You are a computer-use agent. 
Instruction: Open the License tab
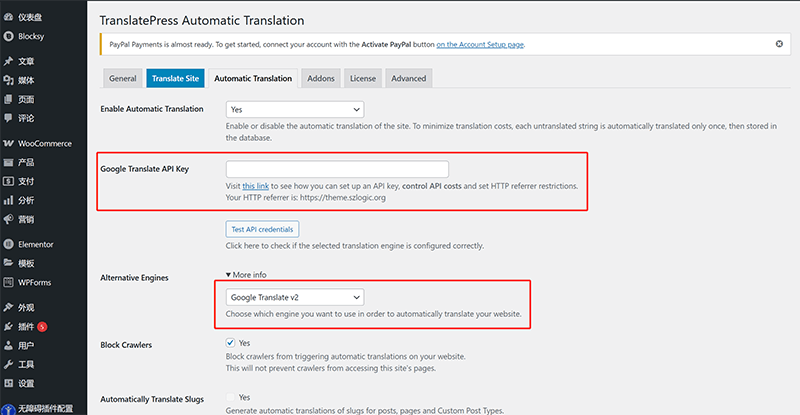tap(363, 78)
